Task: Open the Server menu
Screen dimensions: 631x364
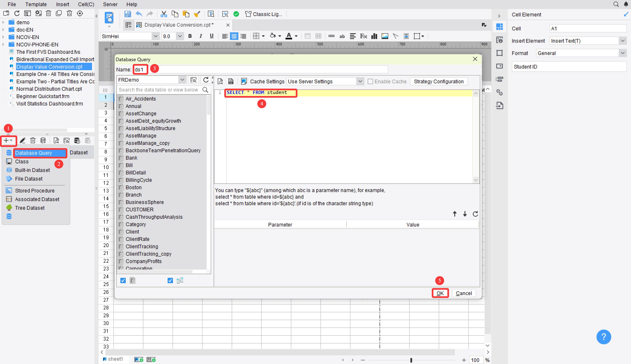Action: (x=110, y=4)
